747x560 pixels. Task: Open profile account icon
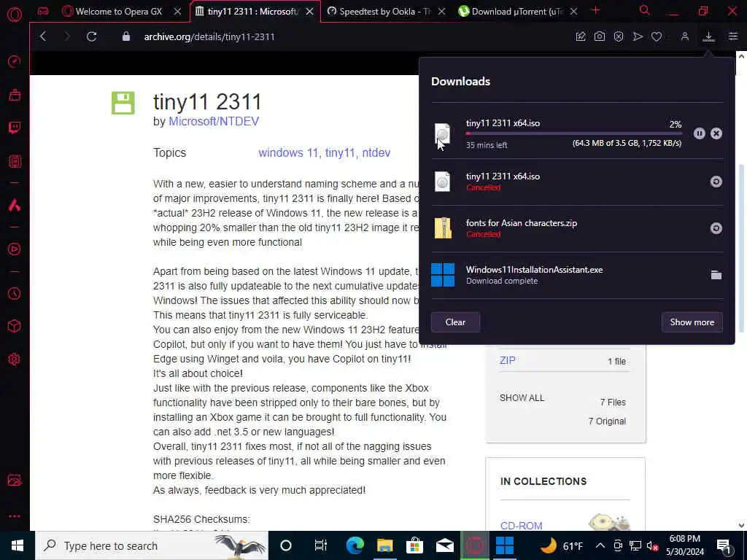pyautogui.click(x=684, y=36)
